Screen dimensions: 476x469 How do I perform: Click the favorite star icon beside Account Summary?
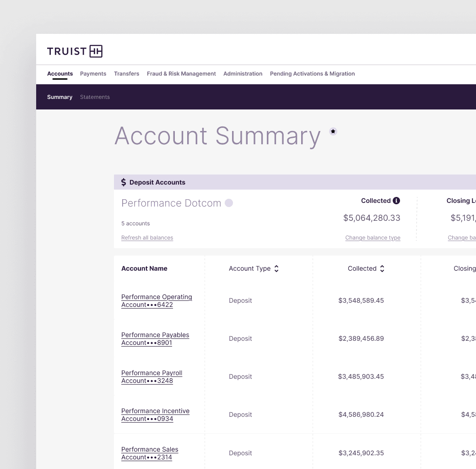(x=333, y=131)
